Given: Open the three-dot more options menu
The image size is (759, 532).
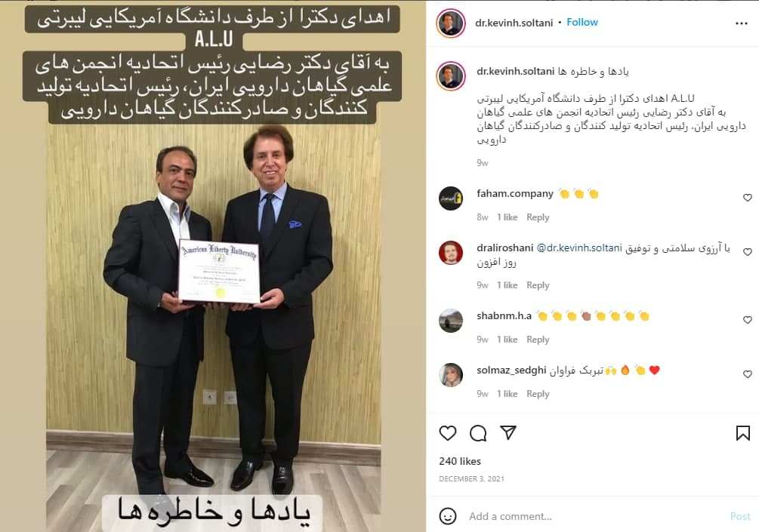Looking at the screenshot, I should coord(741,23).
